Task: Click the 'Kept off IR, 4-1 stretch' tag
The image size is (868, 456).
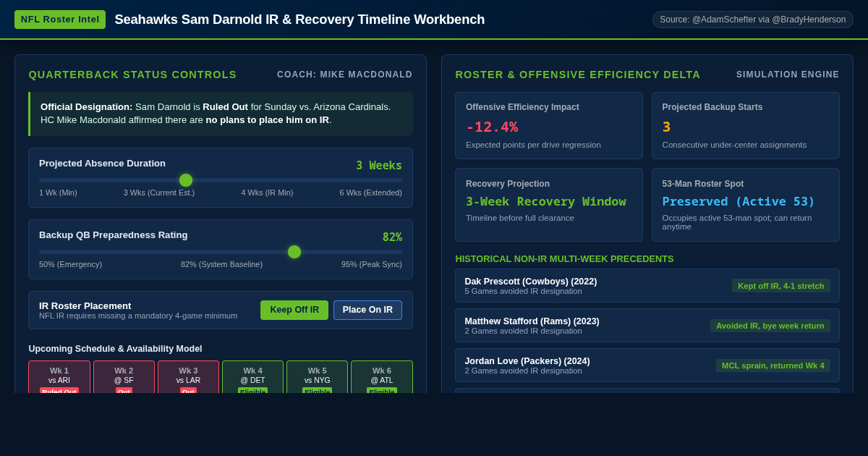Action: pyautogui.click(x=781, y=286)
